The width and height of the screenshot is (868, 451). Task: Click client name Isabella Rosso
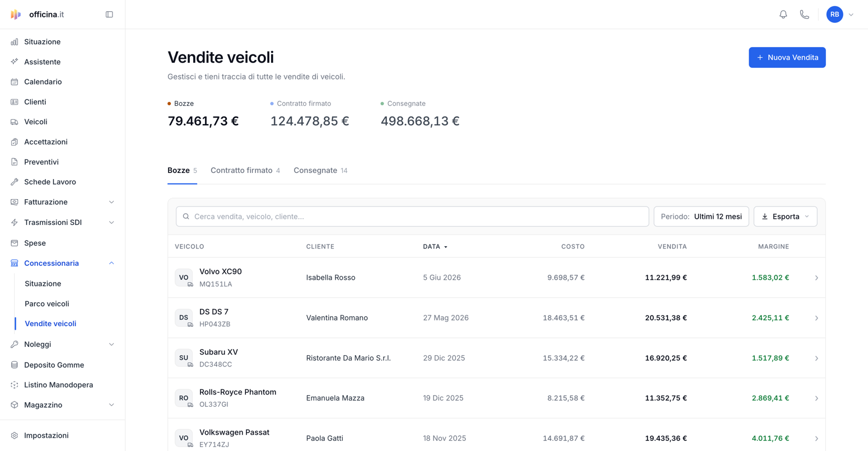coord(330,278)
